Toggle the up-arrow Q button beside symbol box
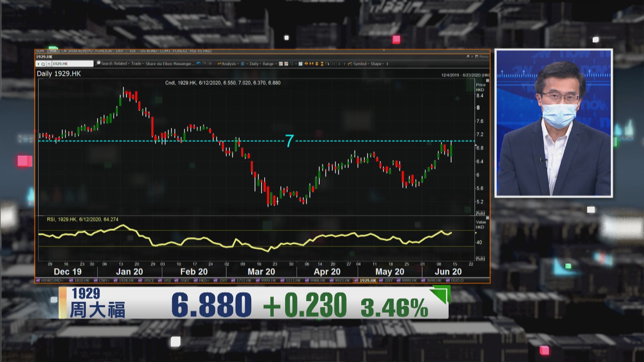Viewport: 644px width, 362px height. [41, 64]
